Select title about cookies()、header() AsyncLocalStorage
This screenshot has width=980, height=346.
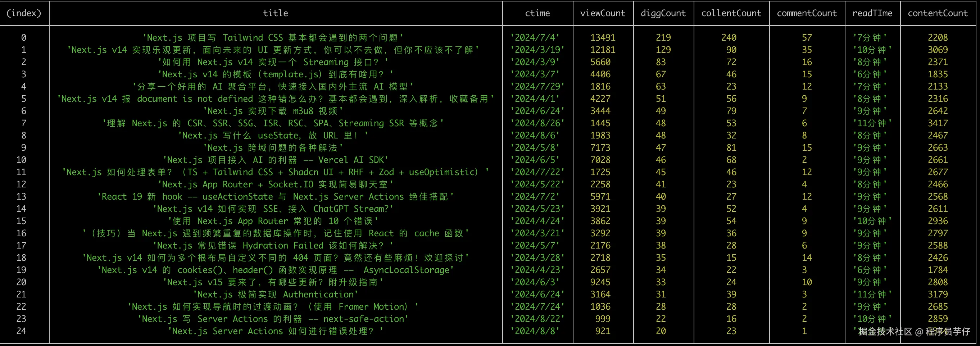(x=276, y=270)
